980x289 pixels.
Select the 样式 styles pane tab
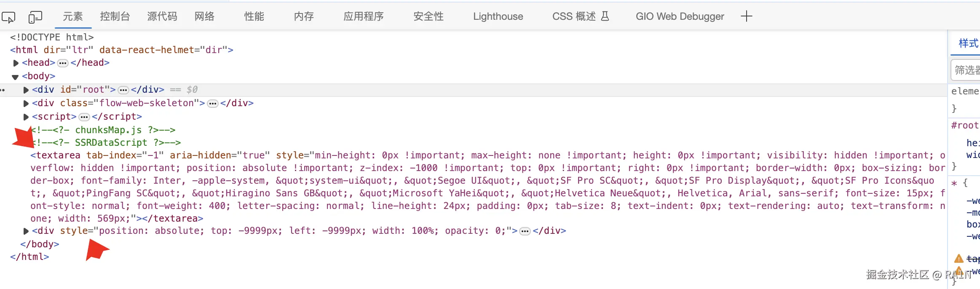(968, 43)
